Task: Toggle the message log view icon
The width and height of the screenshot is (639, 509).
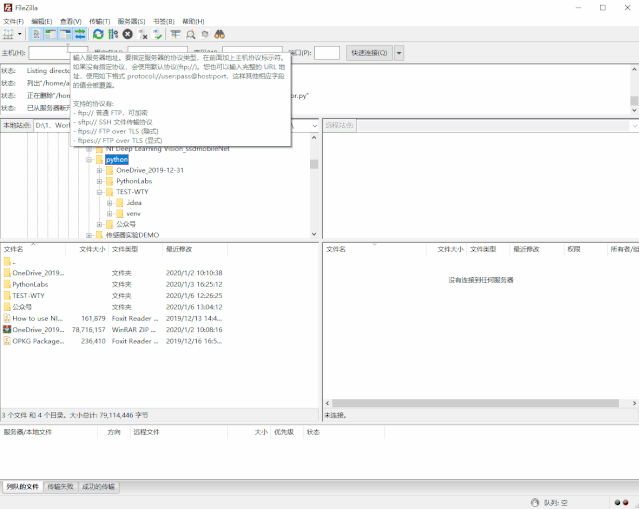Action: pos(37,34)
